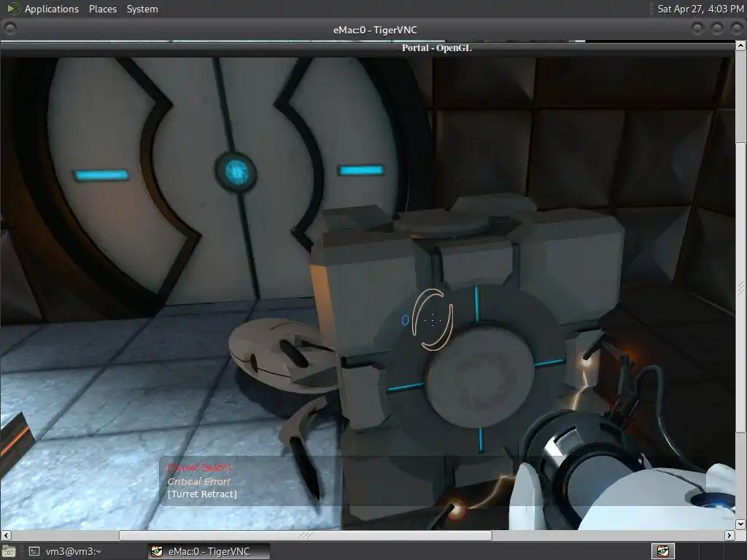Click the vertical scrollbar up arrow
The width and height of the screenshot is (747, 560).
tap(740, 46)
